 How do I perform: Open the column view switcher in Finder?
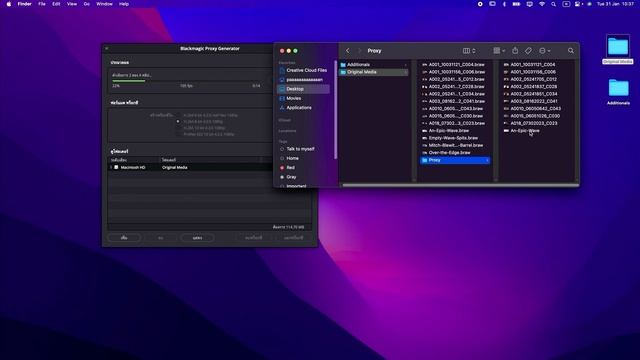pyautogui.click(x=469, y=51)
